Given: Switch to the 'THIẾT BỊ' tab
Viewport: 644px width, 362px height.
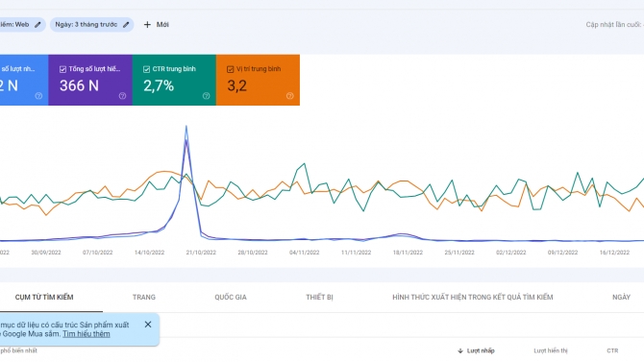Looking at the screenshot, I should tap(319, 297).
